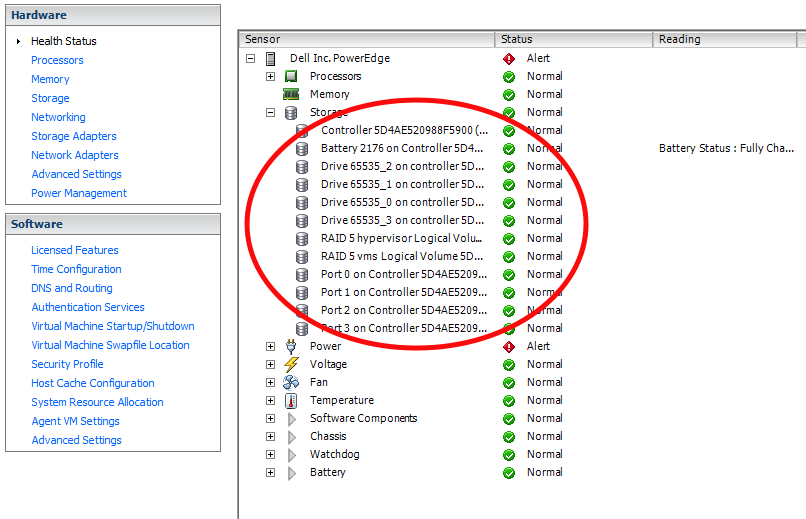This screenshot has width=806, height=519.
Task: Click the green check icon for Temperature
Action: click(509, 400)
